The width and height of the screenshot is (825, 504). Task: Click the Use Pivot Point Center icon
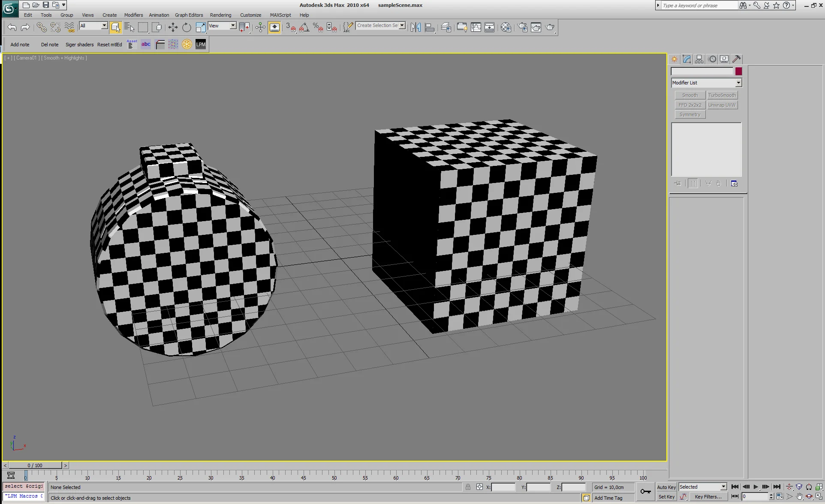[244, 27]
